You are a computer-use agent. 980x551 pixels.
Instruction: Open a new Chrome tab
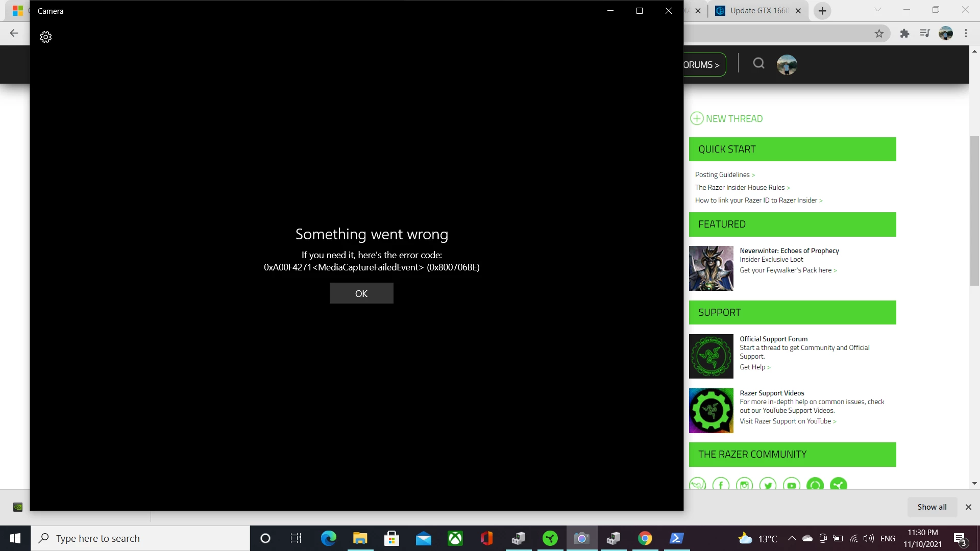click(x=822, y=11)
